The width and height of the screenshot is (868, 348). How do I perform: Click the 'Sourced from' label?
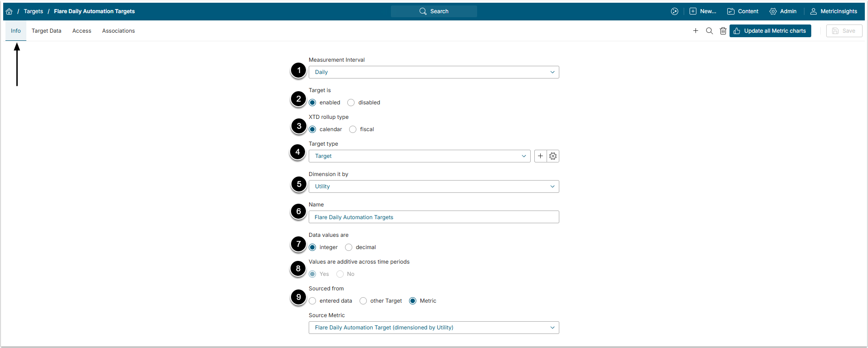coord(326,289)
